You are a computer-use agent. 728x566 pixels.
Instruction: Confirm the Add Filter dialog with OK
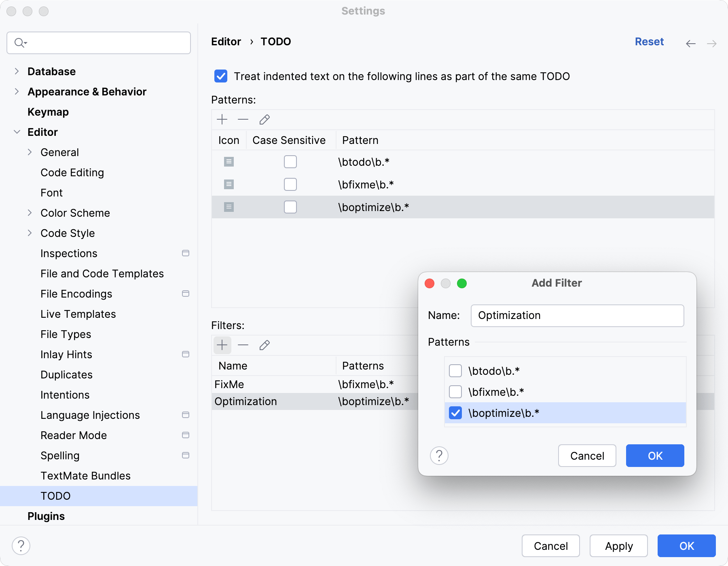point(654,455)
